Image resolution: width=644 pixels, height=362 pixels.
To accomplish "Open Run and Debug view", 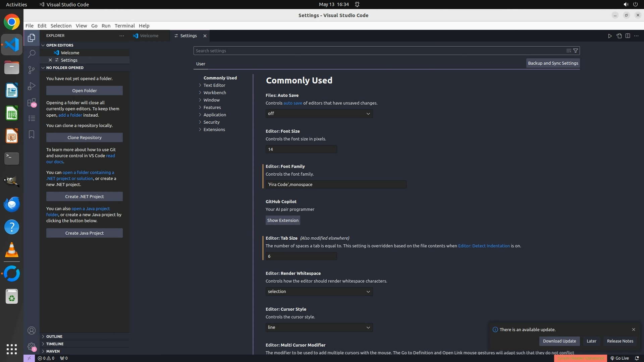I will 32,86.
